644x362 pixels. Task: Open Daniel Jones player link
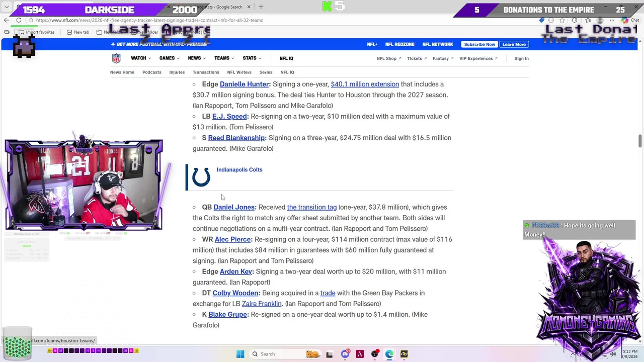point(234,207)
